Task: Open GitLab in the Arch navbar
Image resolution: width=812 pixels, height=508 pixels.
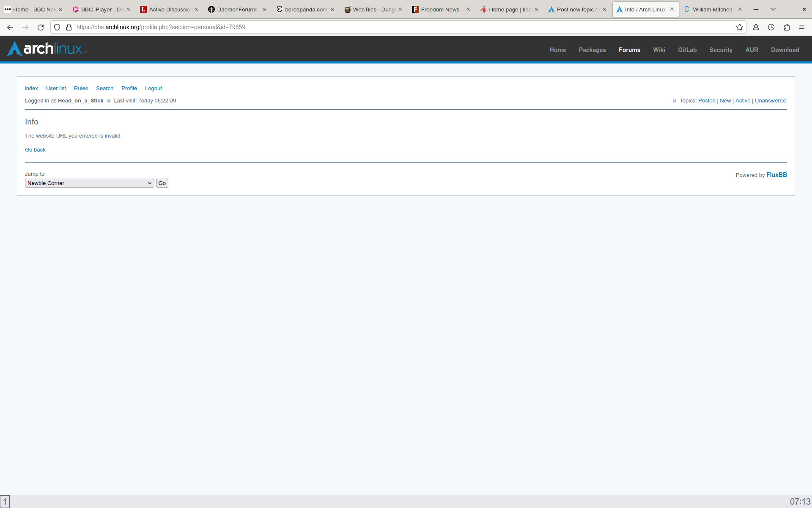Action: [687, 50]
